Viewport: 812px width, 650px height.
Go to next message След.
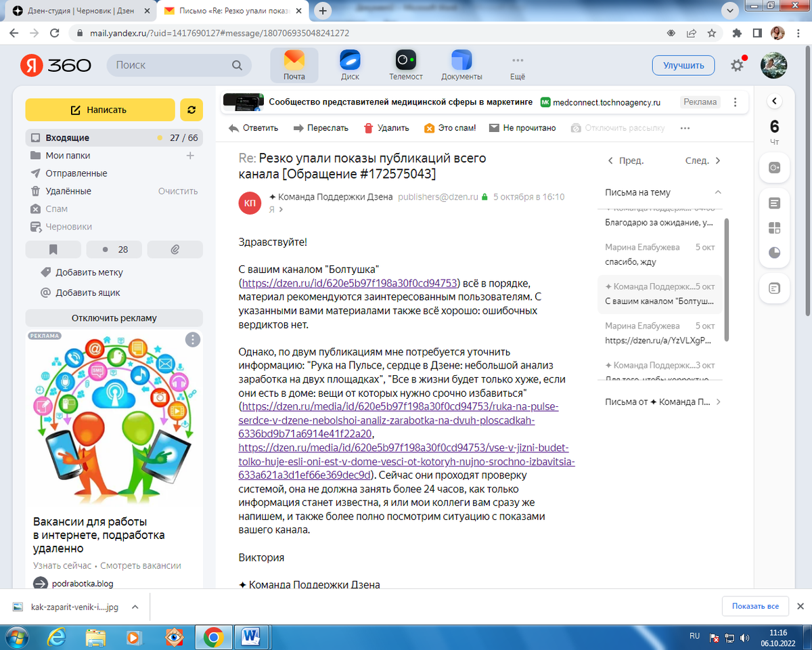coord(704,161)
